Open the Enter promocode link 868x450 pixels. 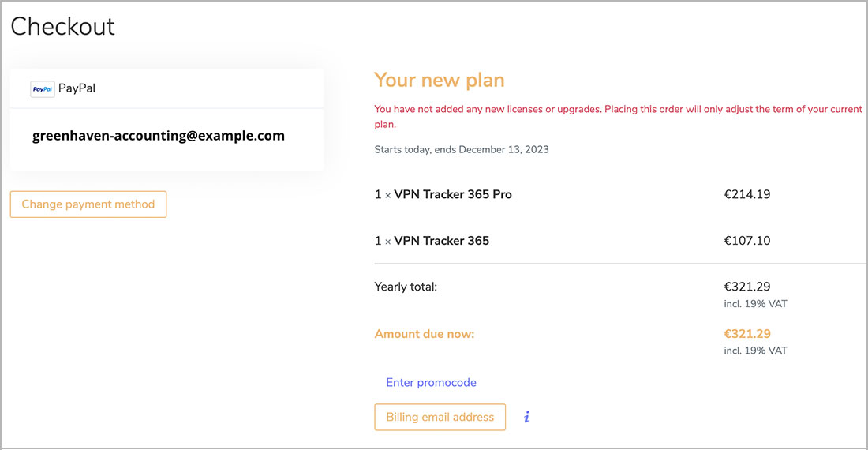(x=431, y=382)
